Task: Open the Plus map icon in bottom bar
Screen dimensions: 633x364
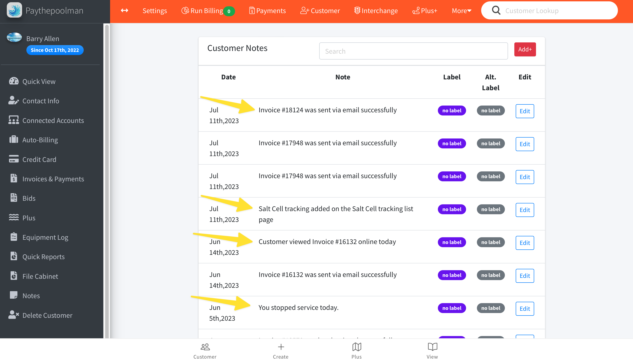Action: (x=356, y=347)
